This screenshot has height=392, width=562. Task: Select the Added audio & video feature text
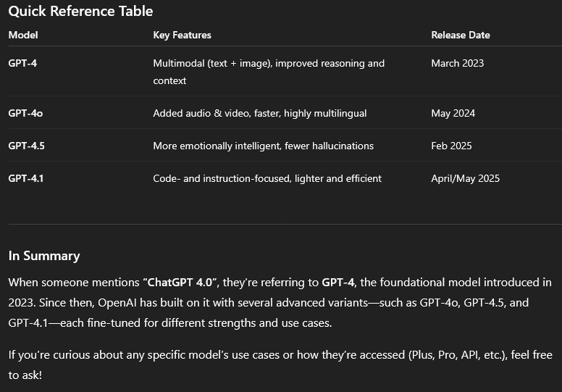pyautogui.click(x=259, y=113)
